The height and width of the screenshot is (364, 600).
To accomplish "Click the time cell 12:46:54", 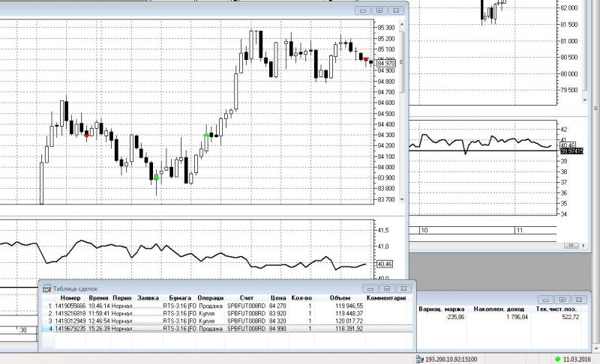I will click(99, 321).
